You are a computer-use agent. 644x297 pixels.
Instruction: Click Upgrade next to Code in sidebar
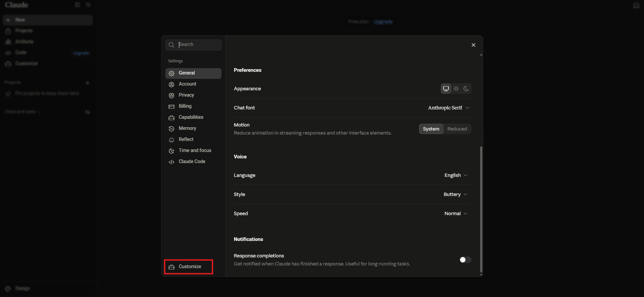tap(81, 53)
